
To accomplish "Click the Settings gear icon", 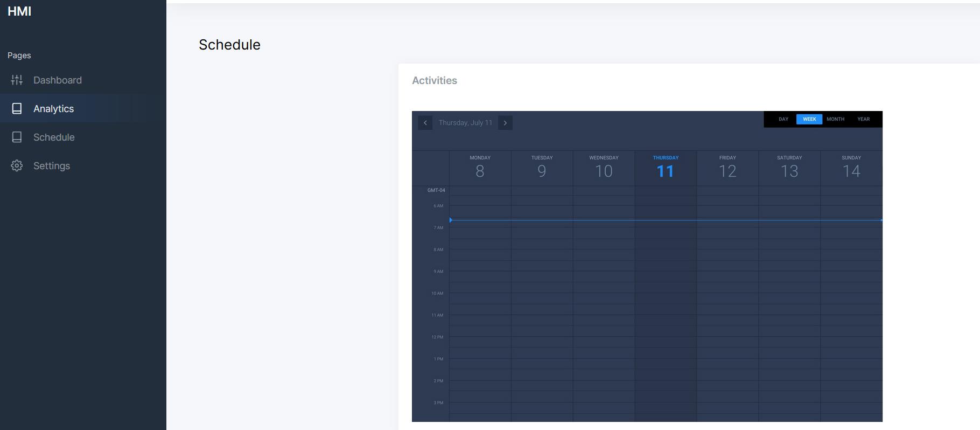I will pos(17,166).
